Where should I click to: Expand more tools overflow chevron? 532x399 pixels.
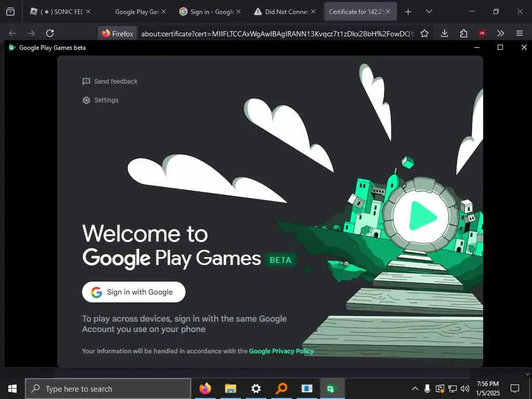point(500,33)
